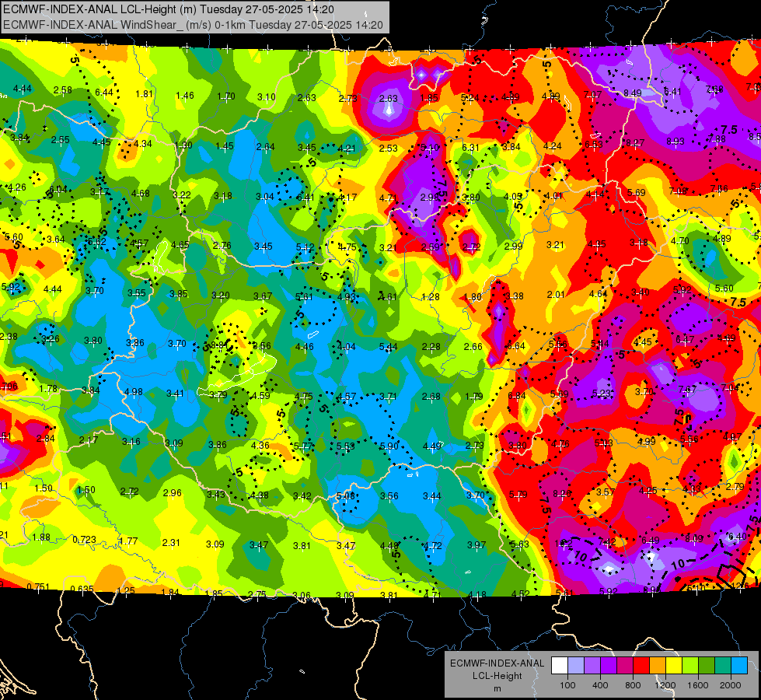Click the red legend swatch
This screenshot has height=700, width=761.
[x=641, y=666]
